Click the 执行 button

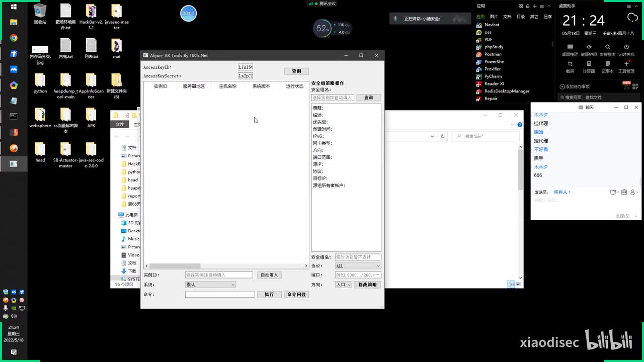click(269, 294)
